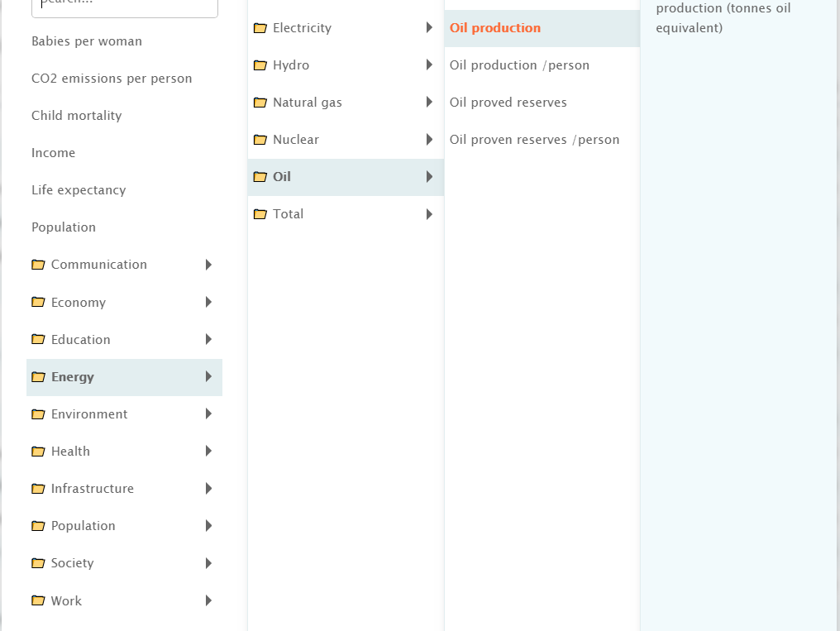Select Life expectancy indicator
The height and width of the screenshot is (631, 840).
tap(79, 190)
